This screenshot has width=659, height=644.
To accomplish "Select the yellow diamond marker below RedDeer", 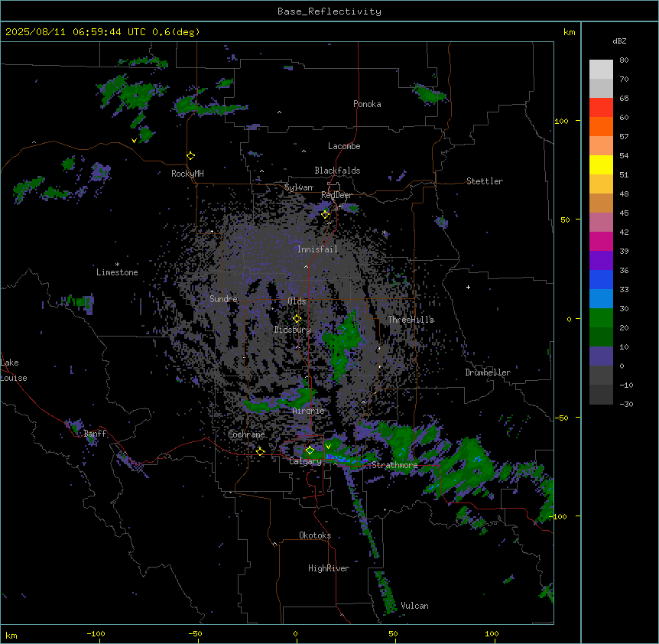I will 326,214.
